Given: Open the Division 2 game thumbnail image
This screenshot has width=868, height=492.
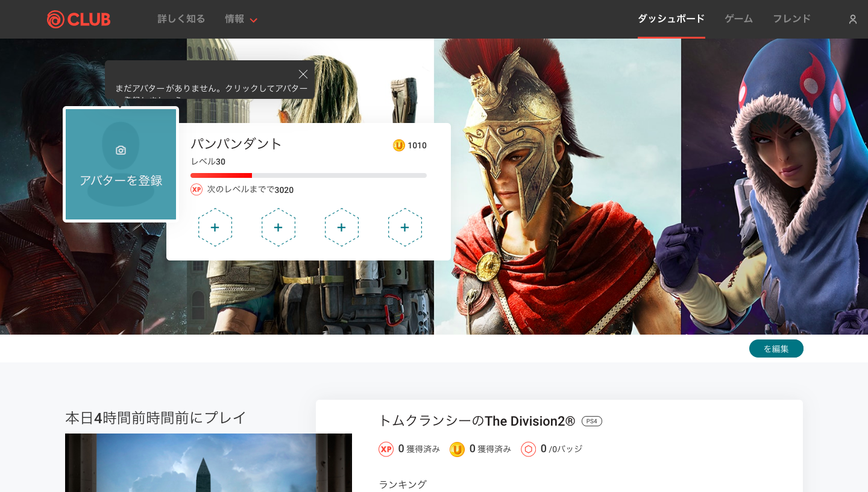Looking at the screenshot, I should [x=209, y=462].
